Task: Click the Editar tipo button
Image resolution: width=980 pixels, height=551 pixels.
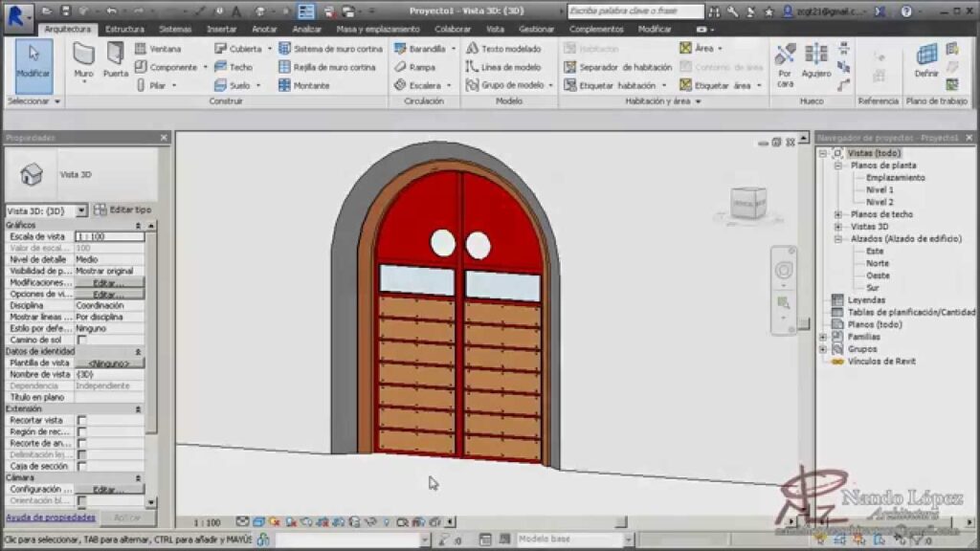Action: [122, 209]
